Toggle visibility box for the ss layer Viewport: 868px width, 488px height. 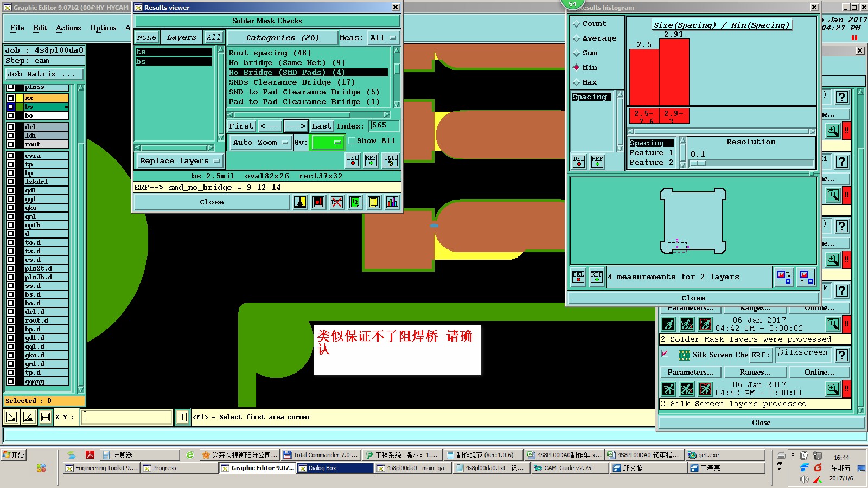11,98
